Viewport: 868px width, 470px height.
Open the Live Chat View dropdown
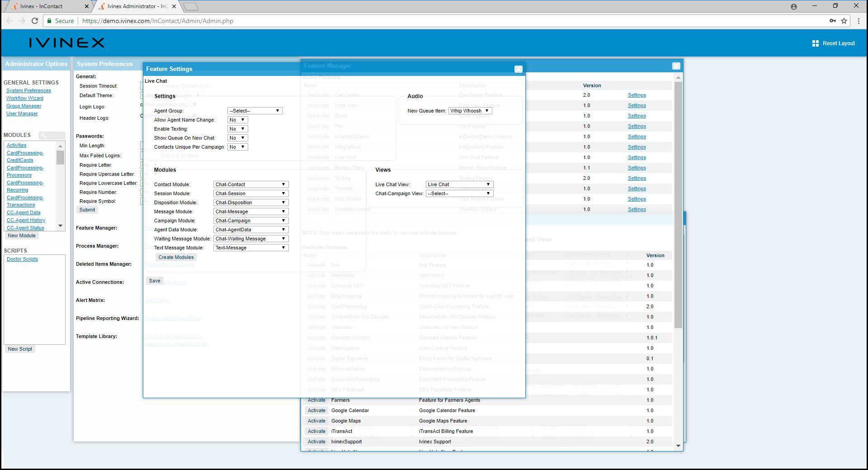tap(460, 184)
